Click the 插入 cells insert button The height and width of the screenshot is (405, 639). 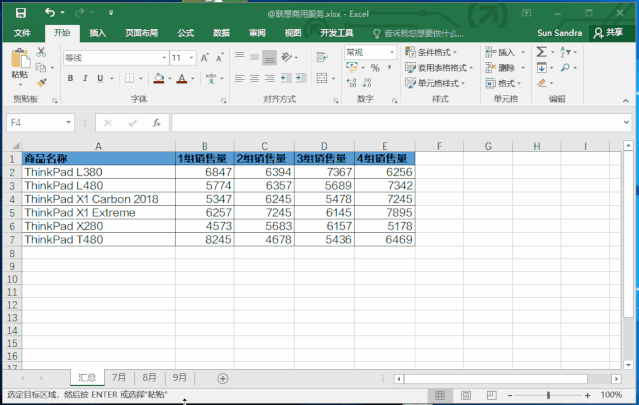[505, 52]
